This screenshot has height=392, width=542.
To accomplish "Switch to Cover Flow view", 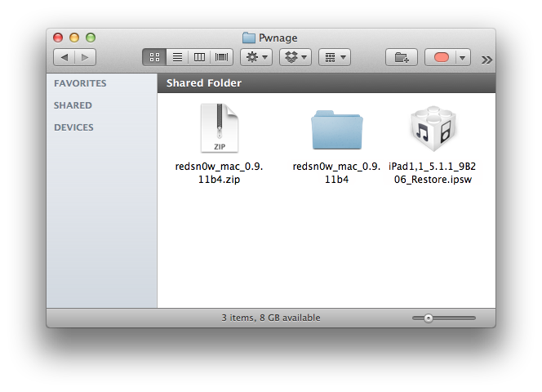I will click(222, 57).
